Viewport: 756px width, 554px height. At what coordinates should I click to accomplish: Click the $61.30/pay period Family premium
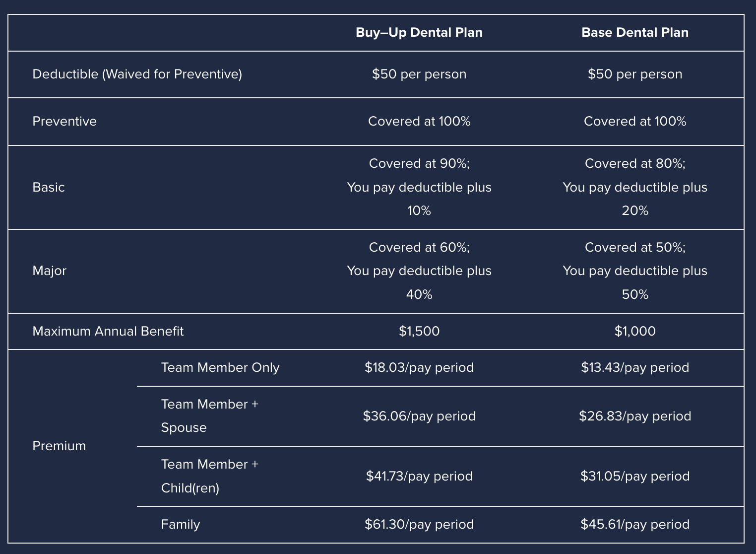coord(419,525)
